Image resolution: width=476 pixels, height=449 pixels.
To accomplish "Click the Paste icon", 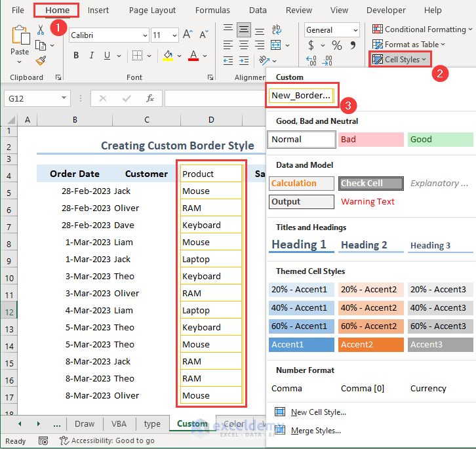I will pyautogui.click(x=20, y=35).
